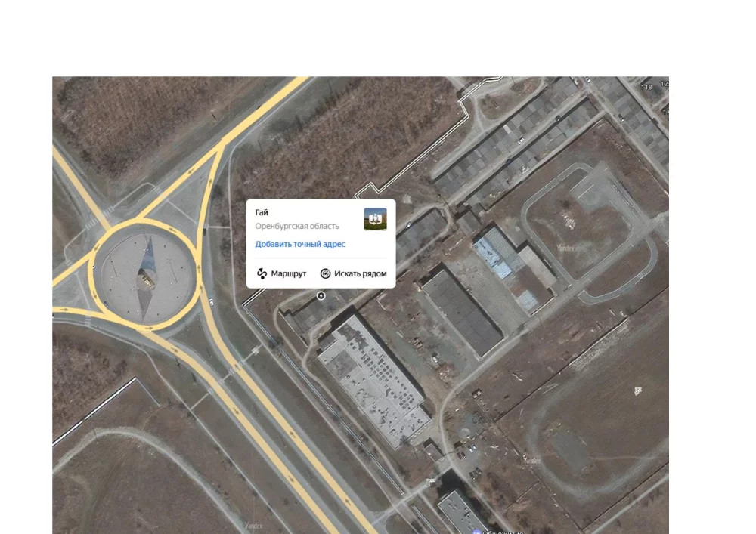Click the dark square-roofed warehouse building
756x534 pixels.
[463, 313]
